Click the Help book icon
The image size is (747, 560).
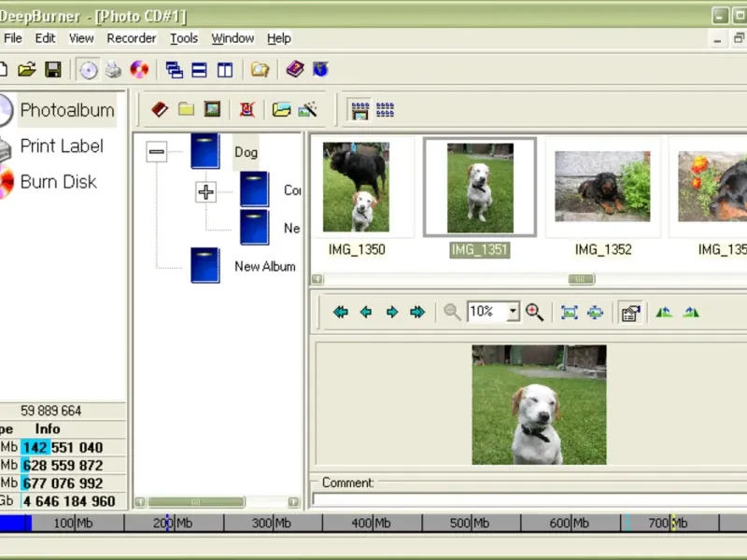(295, 70)
